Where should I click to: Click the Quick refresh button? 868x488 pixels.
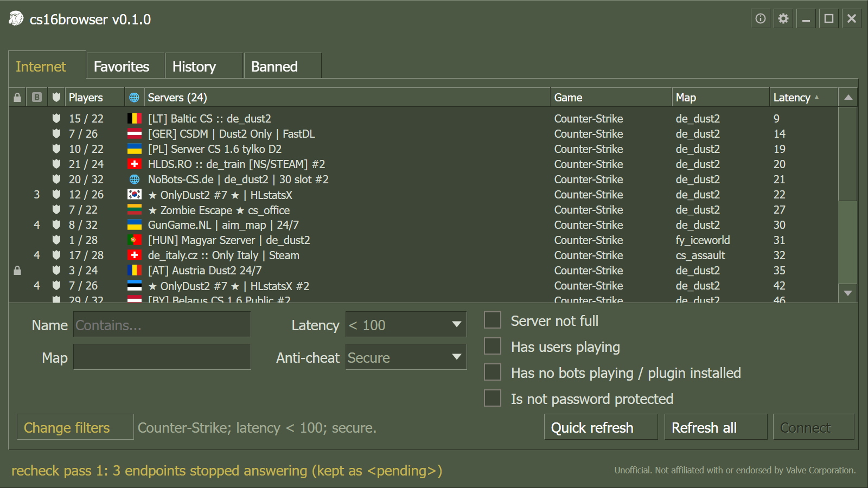pos(601,427)
